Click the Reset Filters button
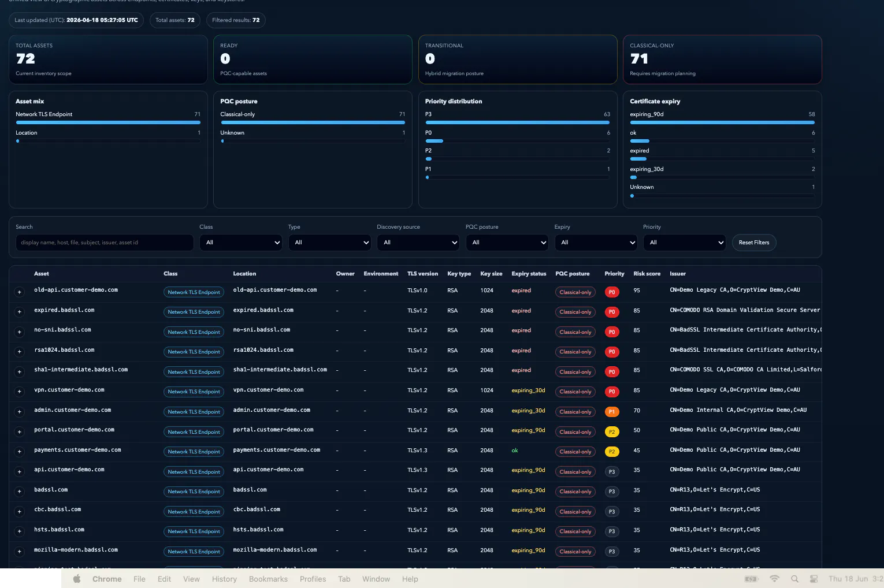The height and width of the screenshot is (588, 884). (754, 243)
